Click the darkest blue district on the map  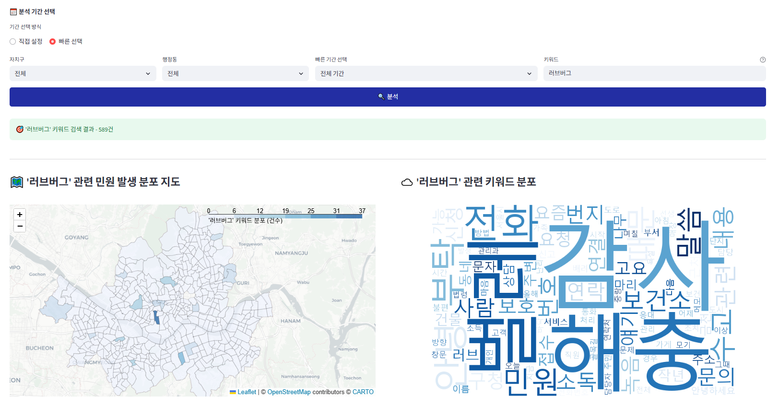(156, 316)
